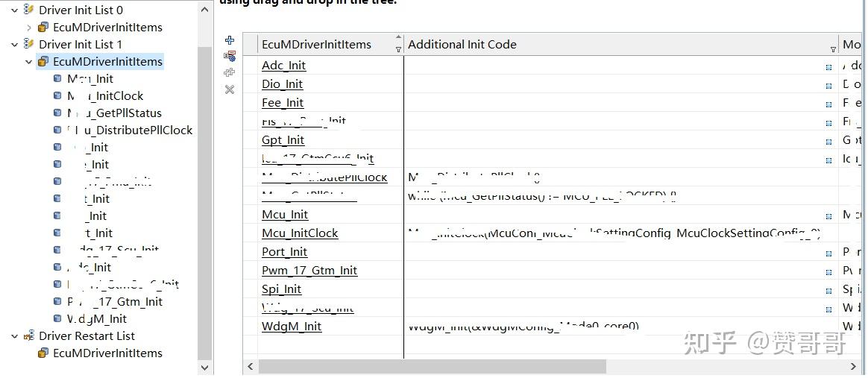Viewport: 868px width, 378px height.
Task: Expand EcuMDriverInitItems under Driver Init List 0
Action: click(29, 28)
